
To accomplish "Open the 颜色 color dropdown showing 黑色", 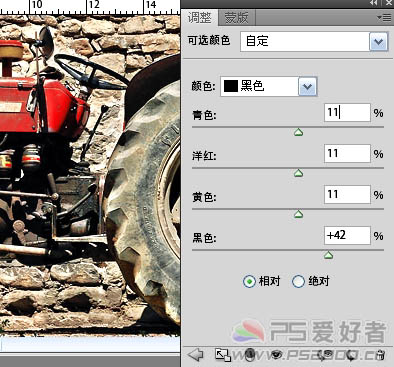I will click(x=307, y=87).
